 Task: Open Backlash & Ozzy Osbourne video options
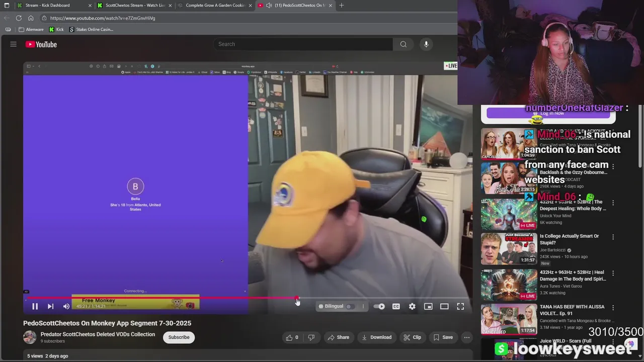(x=613, y=166)
